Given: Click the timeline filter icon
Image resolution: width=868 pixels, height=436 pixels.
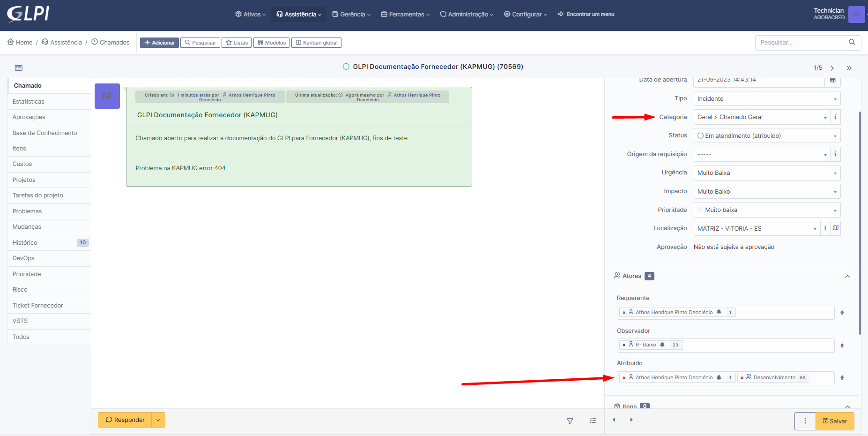Looking at the screenshot, I should 570,421.
